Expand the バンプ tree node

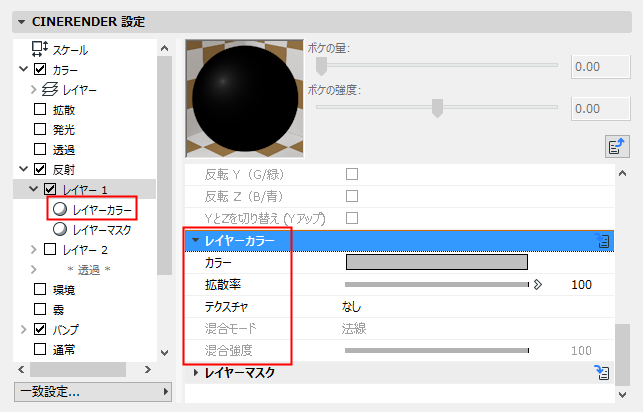pyautogui.click(x=23, y=329)
